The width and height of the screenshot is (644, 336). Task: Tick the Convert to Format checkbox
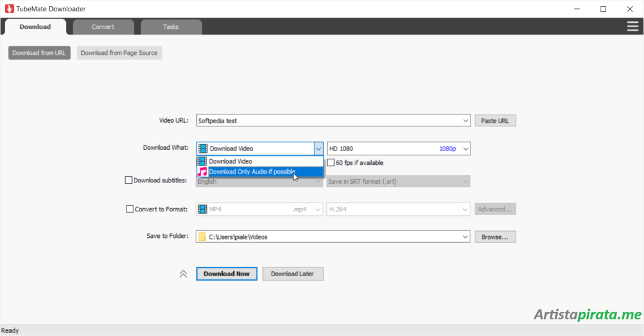tap(130, 209)
